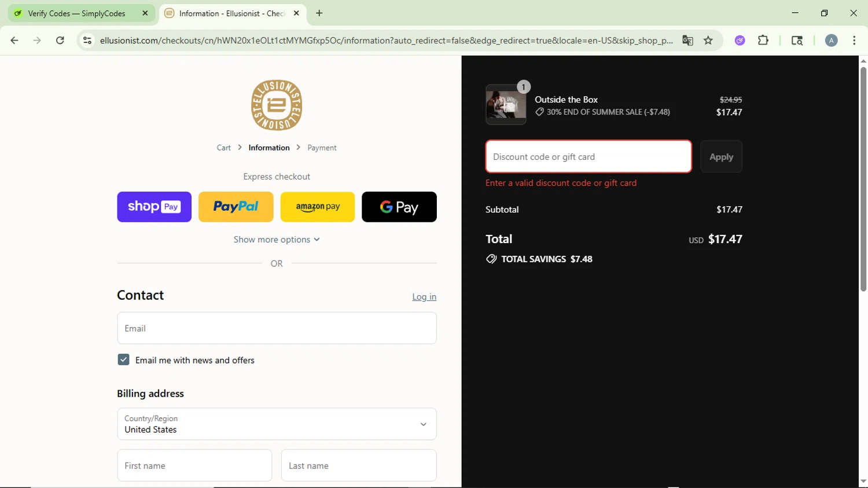Click the address bar URL
The height and width of the screenshot is (488, 868).
click(x=386, y=41)
